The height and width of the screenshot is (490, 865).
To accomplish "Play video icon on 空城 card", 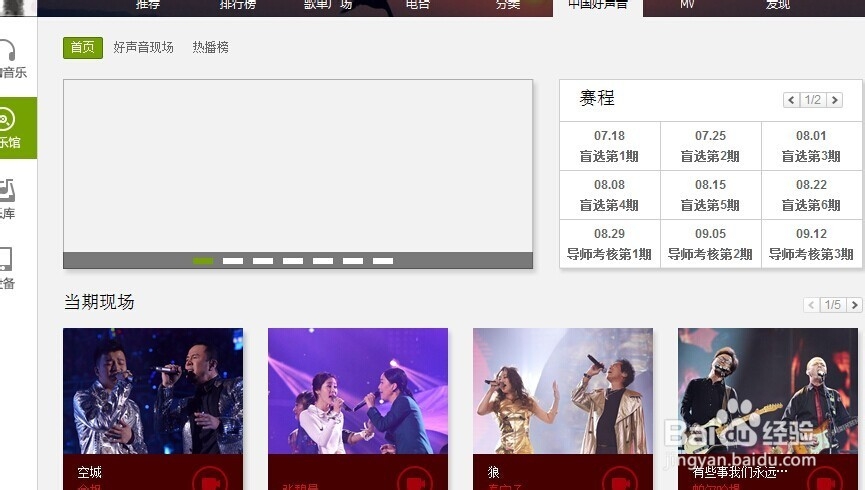I will [210, 480].
